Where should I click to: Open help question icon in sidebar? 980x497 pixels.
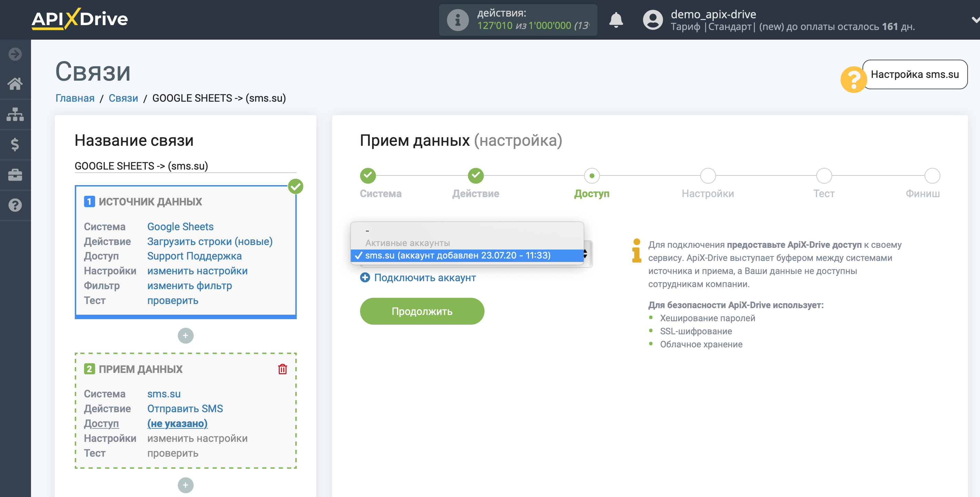point(15,205)
